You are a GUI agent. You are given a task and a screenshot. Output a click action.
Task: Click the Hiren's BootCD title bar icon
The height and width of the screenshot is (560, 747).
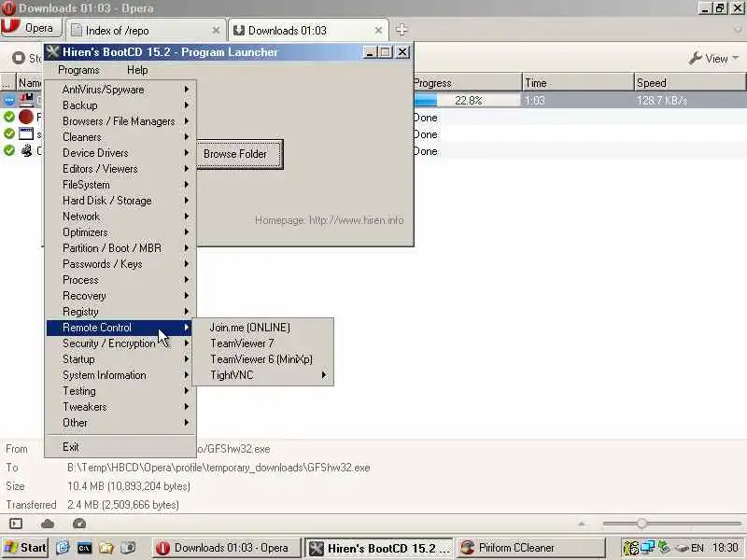[x=52, y=51]
